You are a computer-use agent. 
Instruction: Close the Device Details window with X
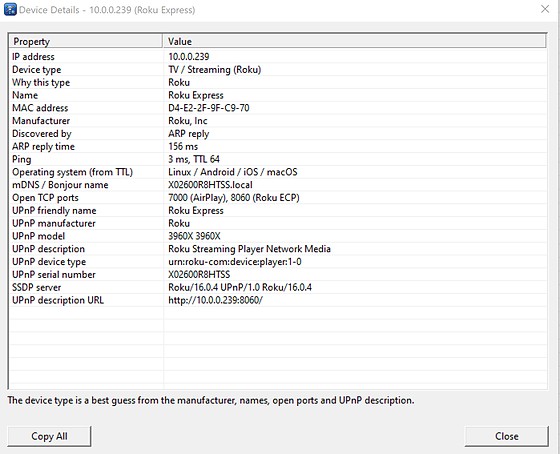coord(545,9)
